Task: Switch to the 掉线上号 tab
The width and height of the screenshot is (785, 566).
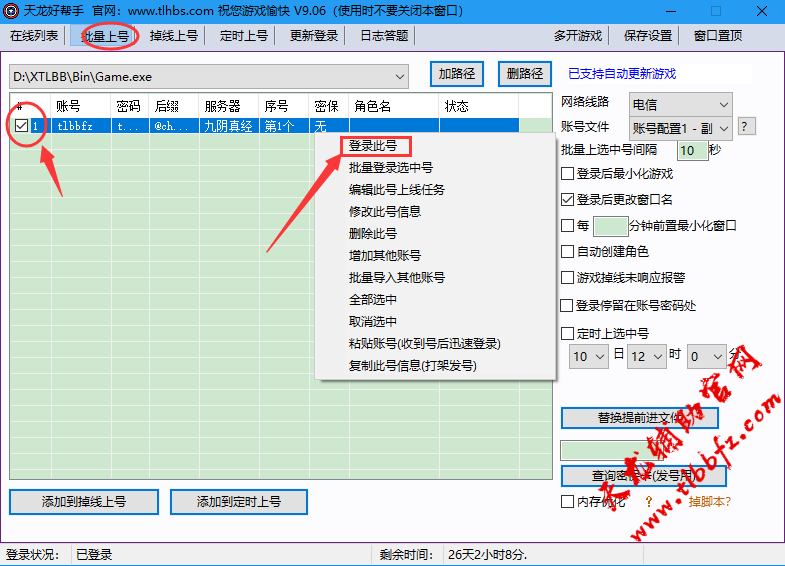Action: [x=174, y=35]
